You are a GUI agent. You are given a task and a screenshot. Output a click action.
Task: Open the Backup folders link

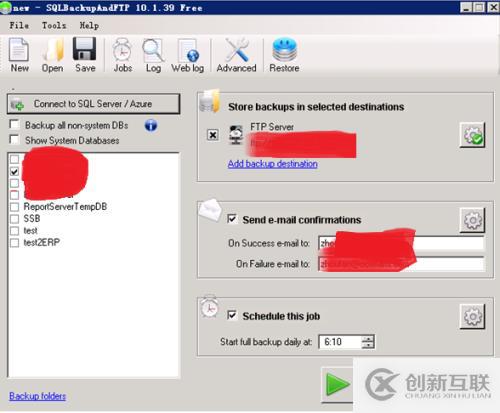(38, 396)
